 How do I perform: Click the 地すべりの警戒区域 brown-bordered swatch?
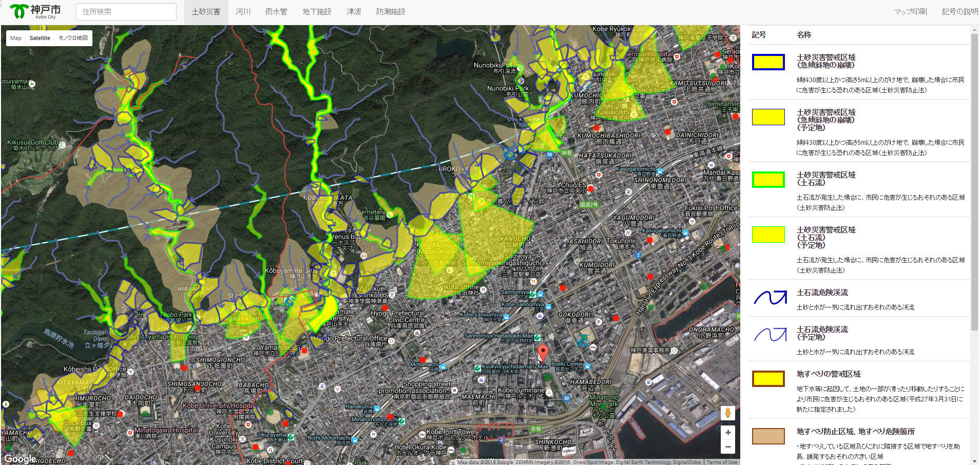(x=768, y=379)
